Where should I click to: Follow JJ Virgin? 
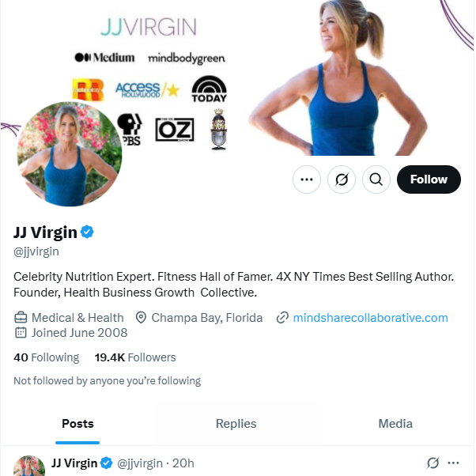(x=429, y=179)
